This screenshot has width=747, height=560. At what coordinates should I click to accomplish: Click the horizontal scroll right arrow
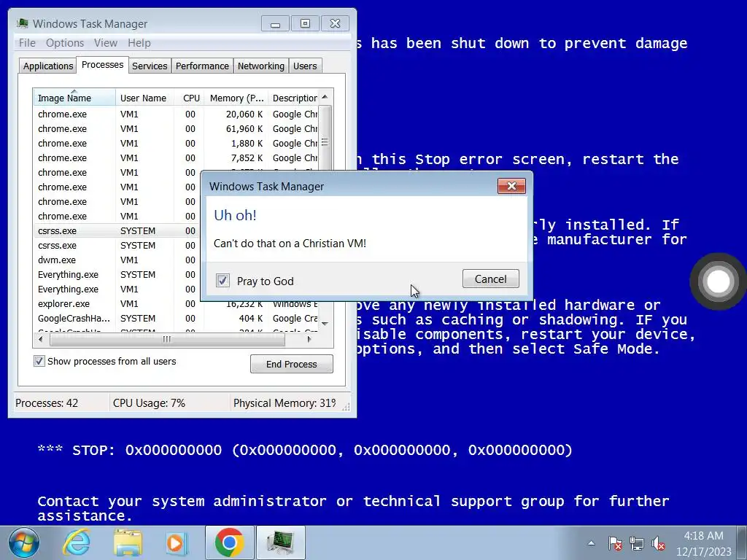coord(309,340)
